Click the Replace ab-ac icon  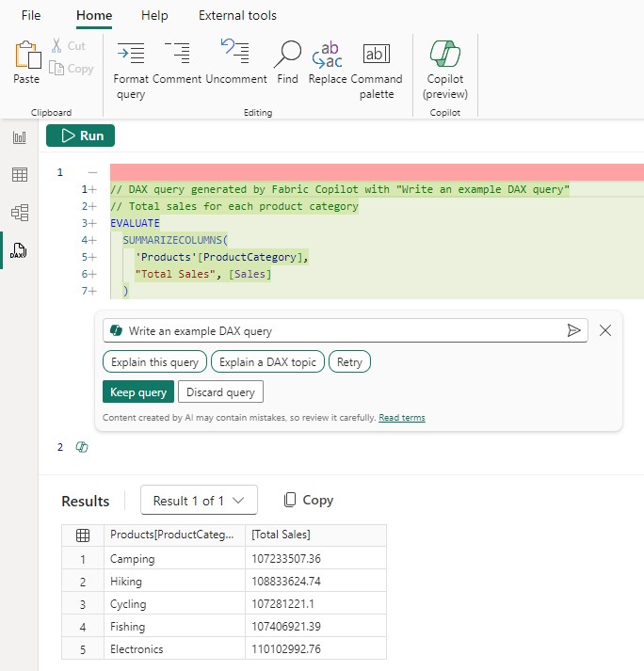tap(327, 55)
